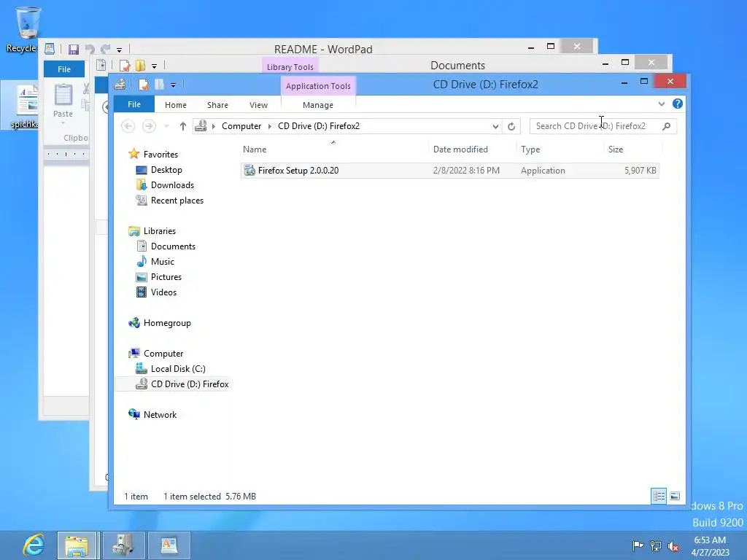
Task: Click the Undo icon in WordPad toolbar
Action: (89, 49)
